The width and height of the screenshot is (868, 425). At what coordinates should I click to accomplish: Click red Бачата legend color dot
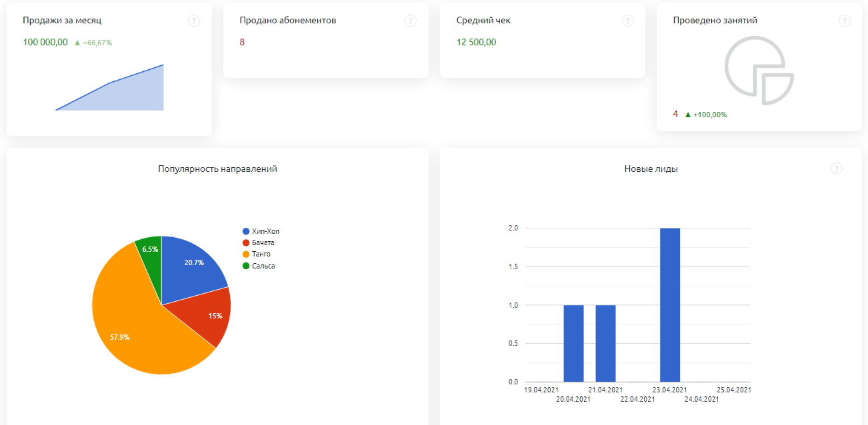tap(246, 243)
